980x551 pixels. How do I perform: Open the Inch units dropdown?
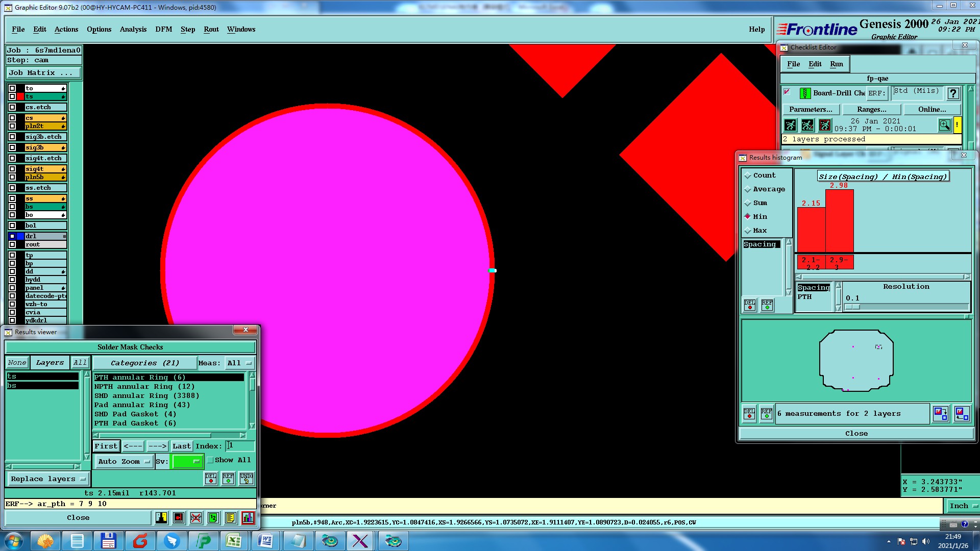coord(963,506)
